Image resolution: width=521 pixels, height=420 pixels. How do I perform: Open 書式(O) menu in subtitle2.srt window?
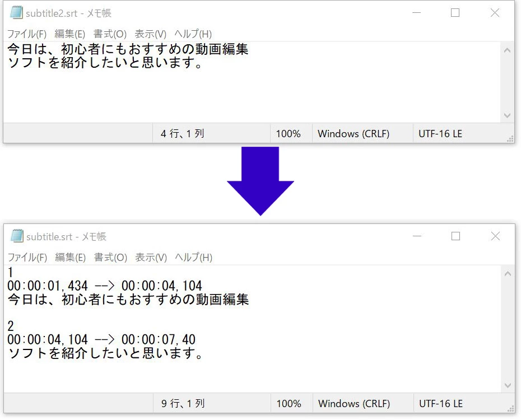(110, 34)
